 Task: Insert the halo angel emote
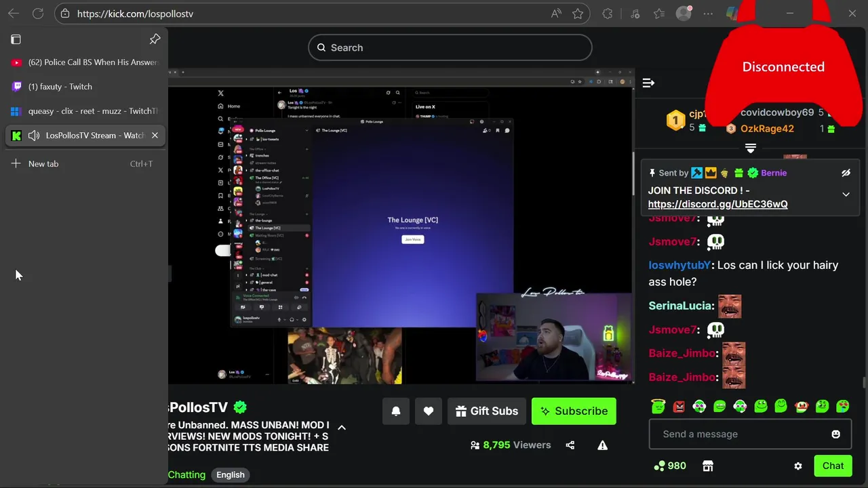click(x=658, y=406)
